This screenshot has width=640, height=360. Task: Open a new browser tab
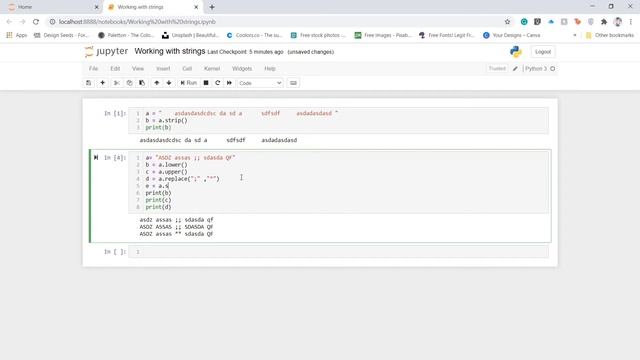pyautogui.click(x=212, y=7)
